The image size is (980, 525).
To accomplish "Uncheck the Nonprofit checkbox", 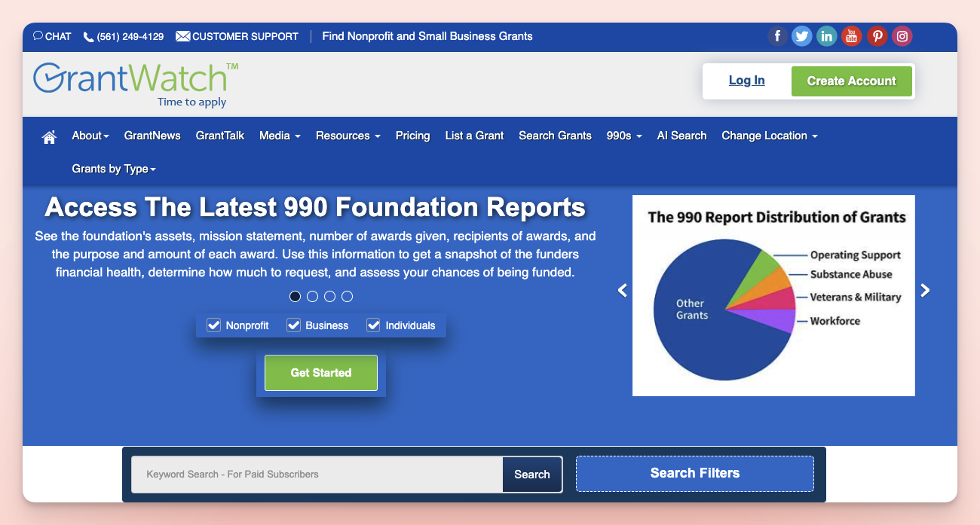I will (213, 325).
